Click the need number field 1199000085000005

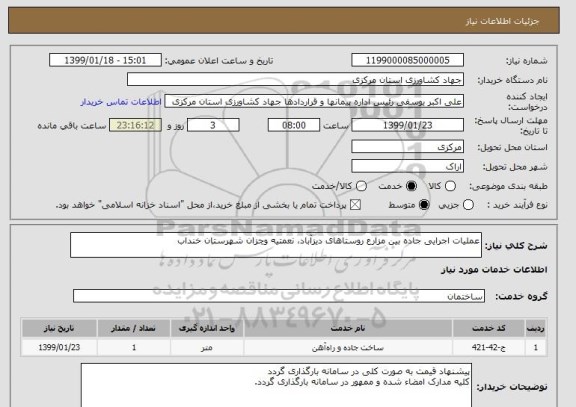pos(407,60)
